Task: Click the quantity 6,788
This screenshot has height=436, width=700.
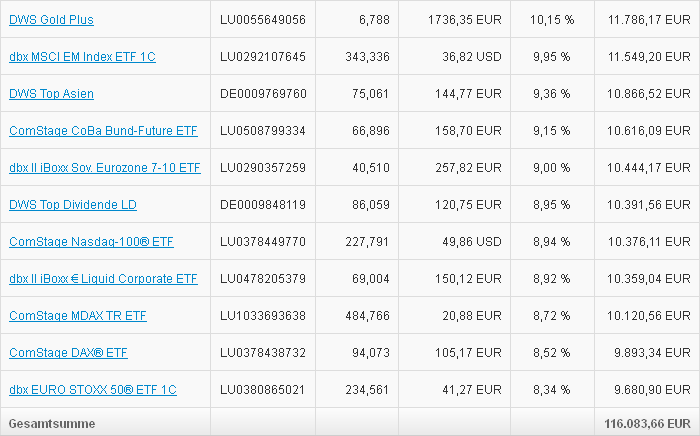Action: 374,20
